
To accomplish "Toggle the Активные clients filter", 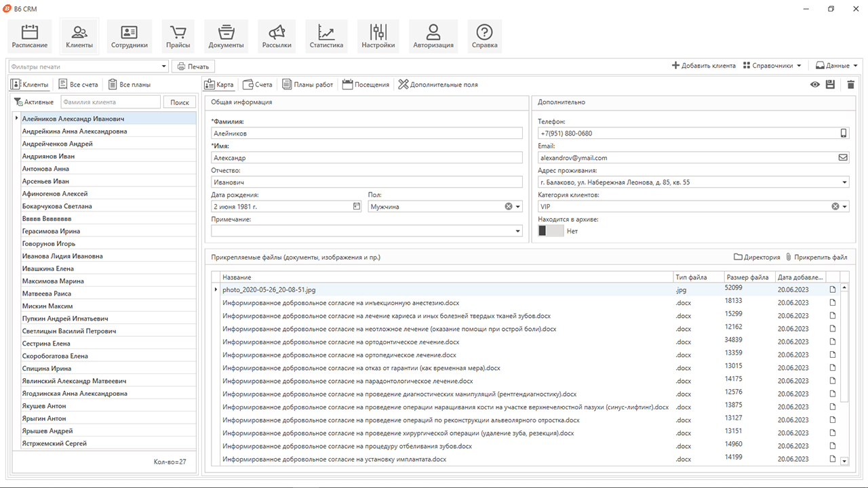I will 34,102.
